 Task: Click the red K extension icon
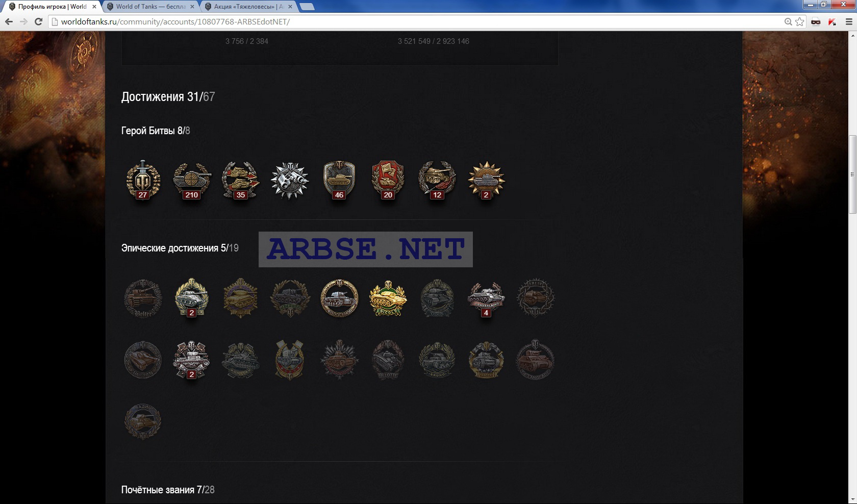pyautogui.click(x=832, y=21)
